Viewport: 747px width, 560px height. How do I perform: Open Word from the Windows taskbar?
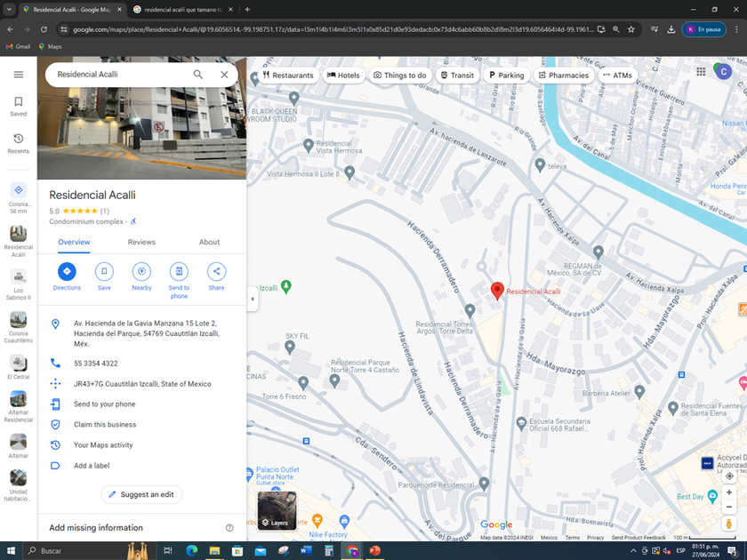click(x=306, y=551)
